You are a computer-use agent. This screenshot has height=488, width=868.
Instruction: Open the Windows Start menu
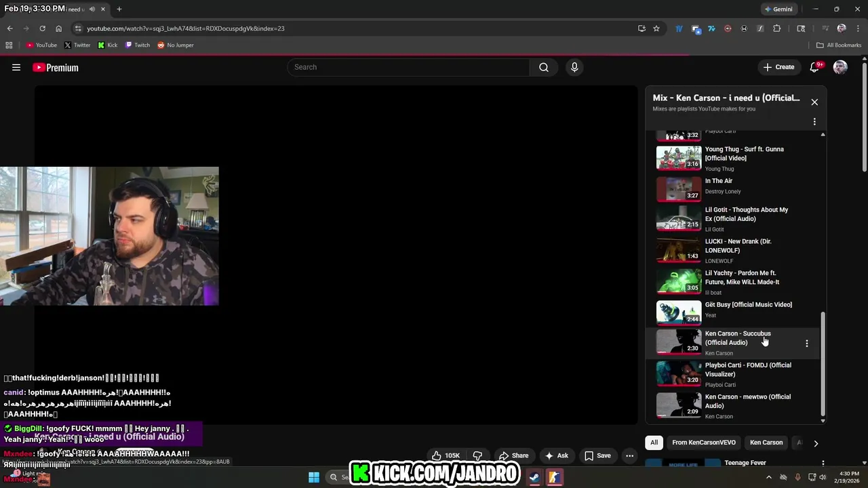tap(314, 477)
